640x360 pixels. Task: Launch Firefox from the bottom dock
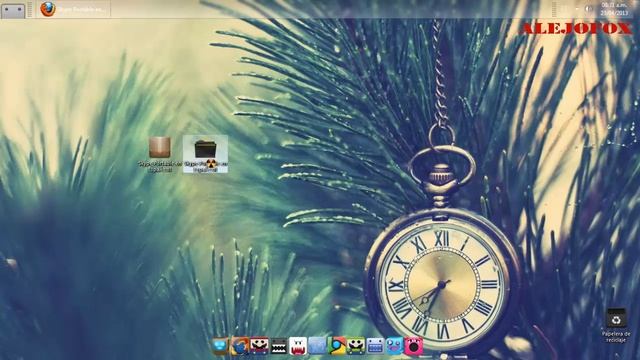pyautogui.click(x=240, y=346)
